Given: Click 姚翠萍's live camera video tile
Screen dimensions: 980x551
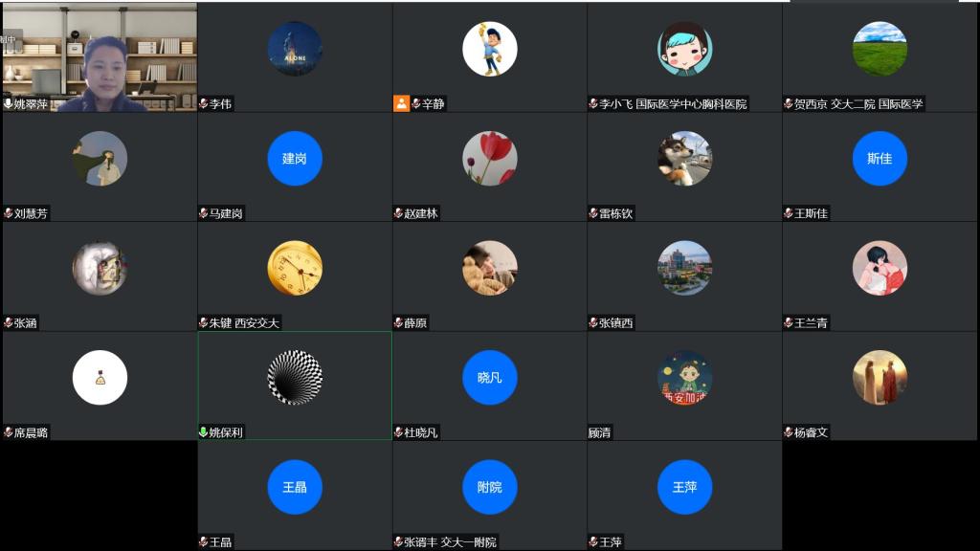Looking at the screenshot, I should (100, 57).
